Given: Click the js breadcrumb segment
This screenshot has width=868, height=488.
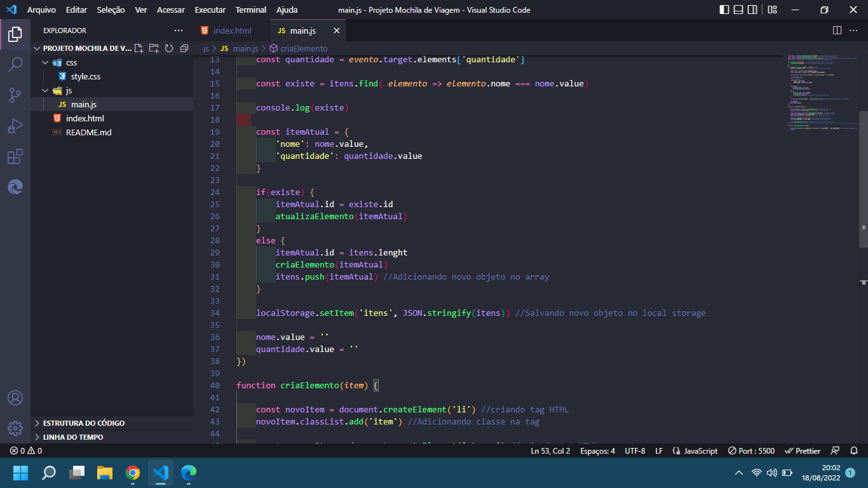Looking at the screenshot, I should coord(206,48).
